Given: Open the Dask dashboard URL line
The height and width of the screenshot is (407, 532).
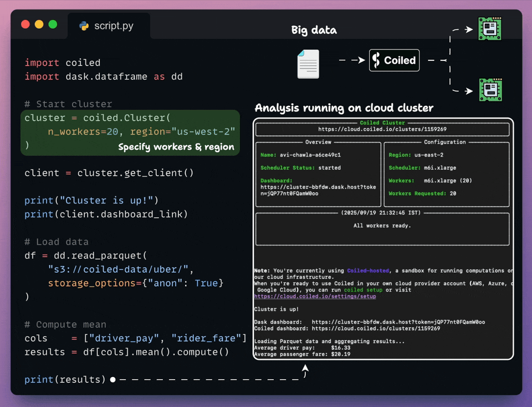Looking at the screenshot, I should 370,322.
